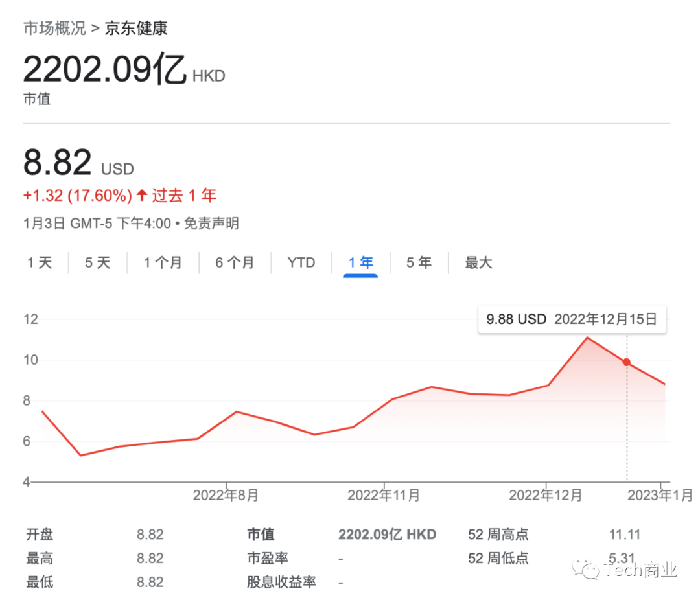The image size is (700, 600).
Task: Open the 5年 chart range
Action: pos(419,262)
